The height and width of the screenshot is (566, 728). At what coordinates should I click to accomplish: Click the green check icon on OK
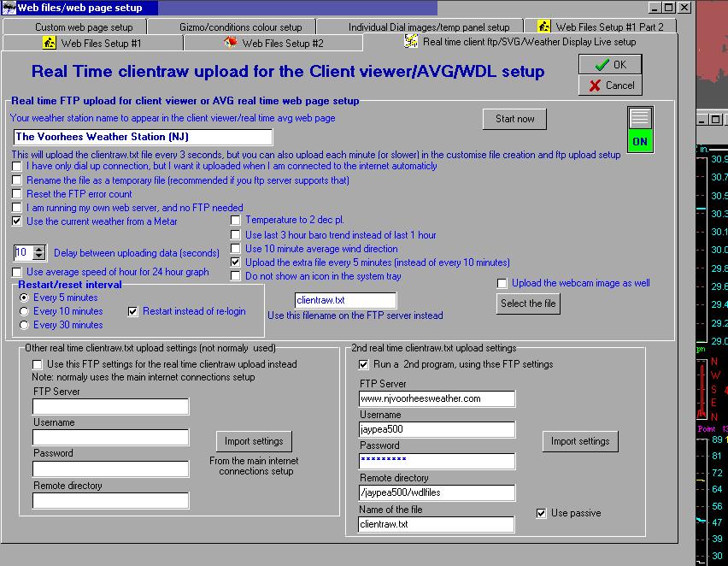pos(602,65)
